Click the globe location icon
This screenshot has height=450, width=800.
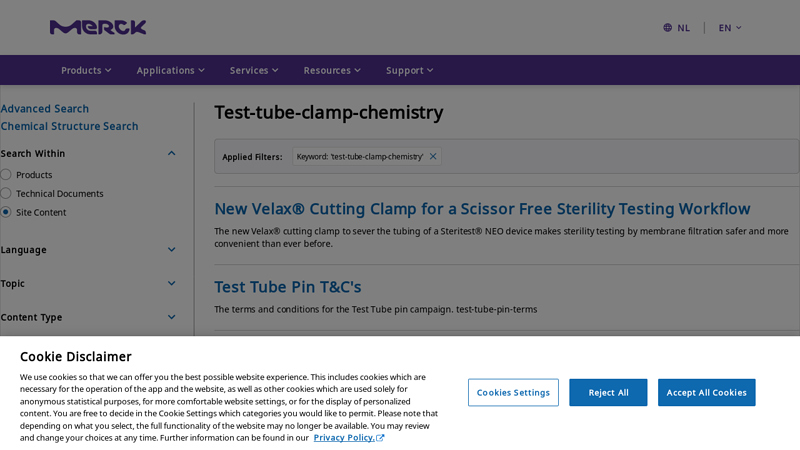[x=668, y=28]
